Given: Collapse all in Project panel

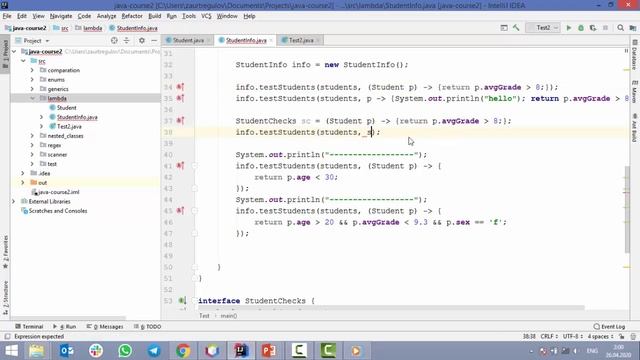Looking at the screenshot, I should [x=127, y=40].
